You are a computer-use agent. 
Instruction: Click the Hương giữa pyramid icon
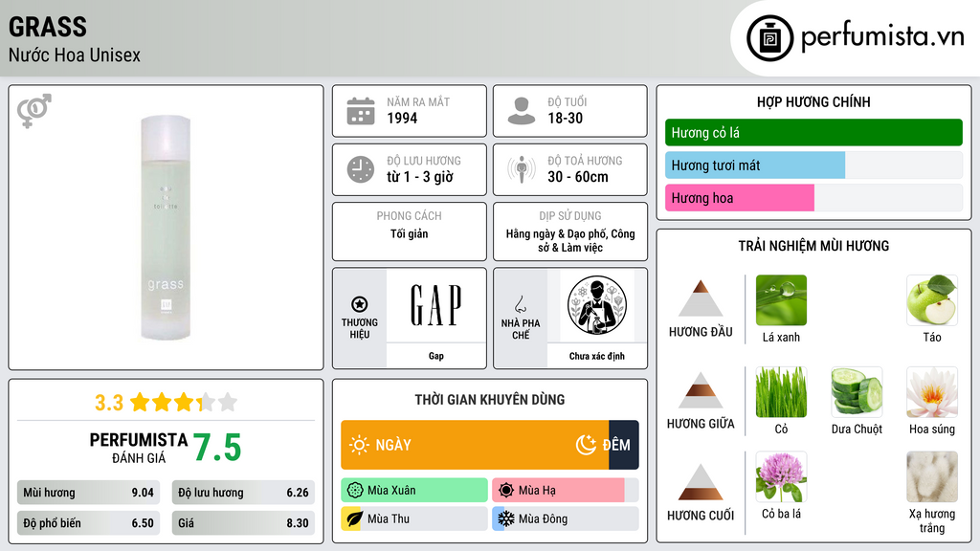pos(701,390)
